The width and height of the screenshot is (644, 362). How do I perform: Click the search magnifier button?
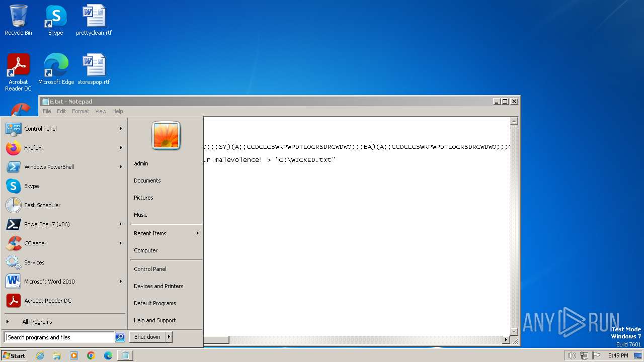click(120, 337)
